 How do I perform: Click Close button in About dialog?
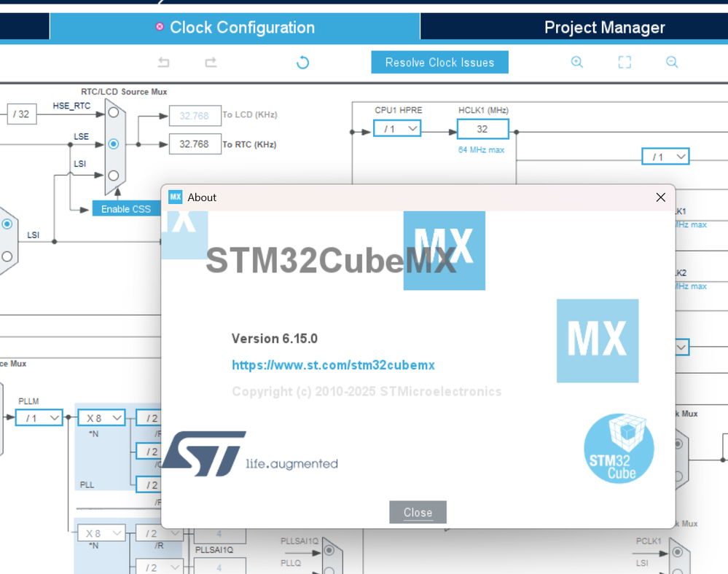(x=418, y=512)
